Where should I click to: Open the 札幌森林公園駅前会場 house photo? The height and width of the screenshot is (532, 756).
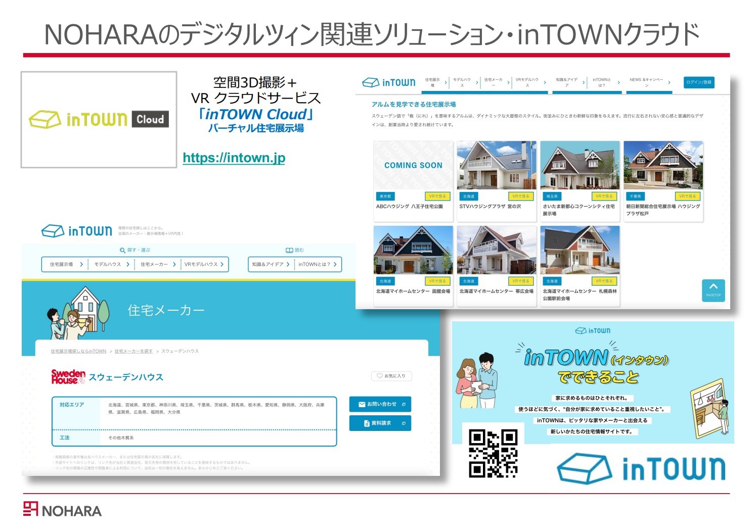[580, 250]
